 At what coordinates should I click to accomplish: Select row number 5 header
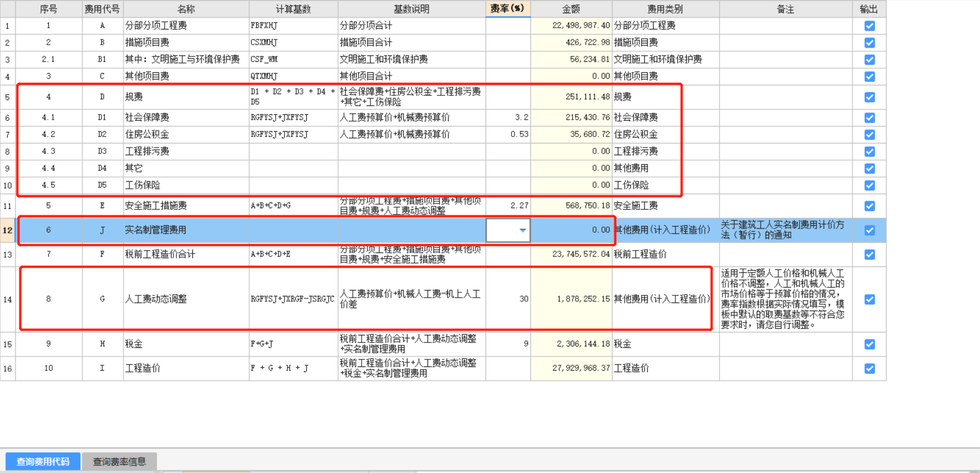pyautogui.click(x=8, y=97)
